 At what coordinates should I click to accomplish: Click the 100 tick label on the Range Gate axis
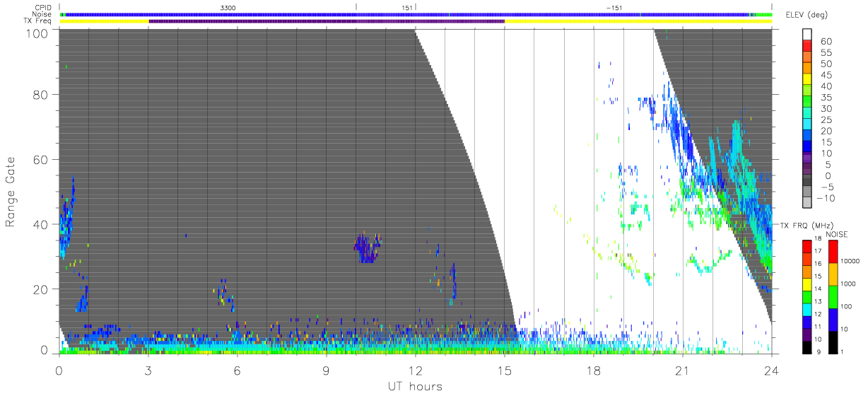pyautogui.click(x=37, y=33)
